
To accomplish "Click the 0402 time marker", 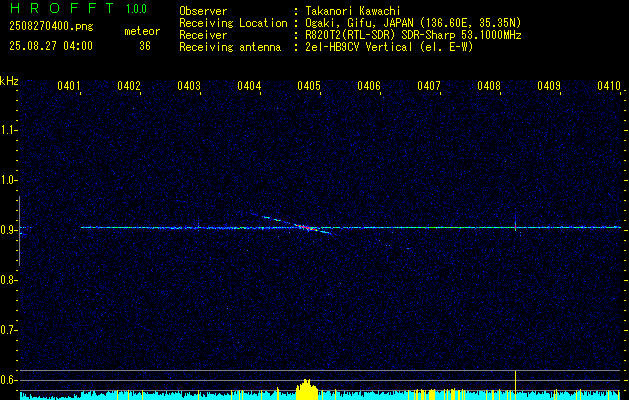I will [x=129, y=85].
